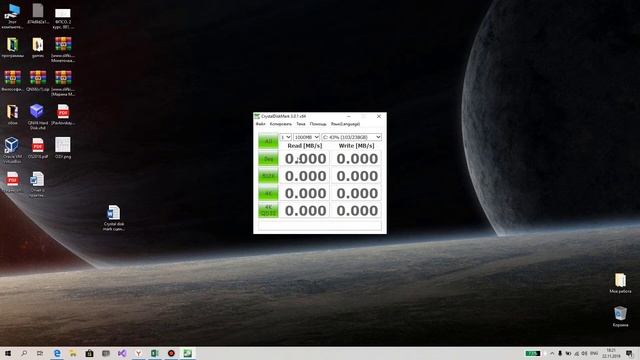This screenshot has width=640, height=360.
Task: Switch to Yandex Browser on taskbar
Action: [138, 353]
